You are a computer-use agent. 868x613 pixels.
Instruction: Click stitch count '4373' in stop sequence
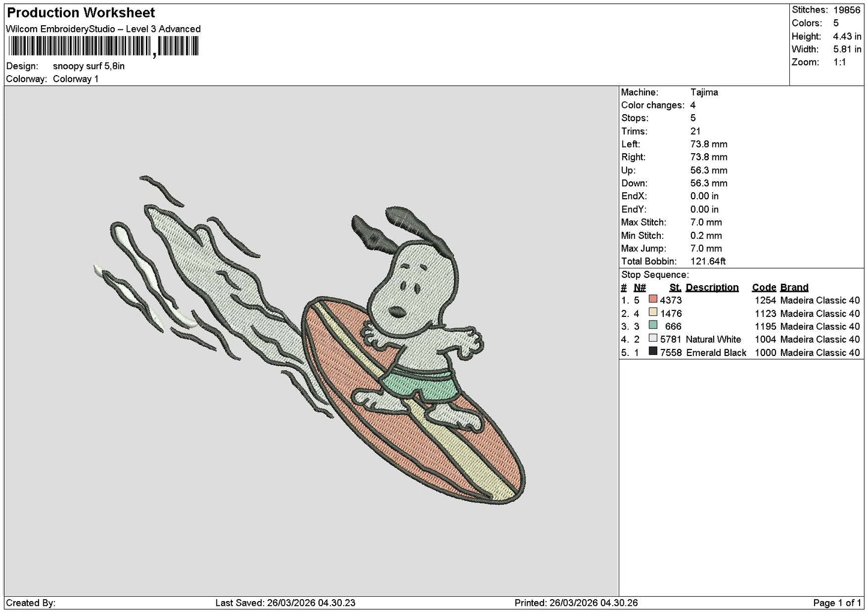[671, 300]
